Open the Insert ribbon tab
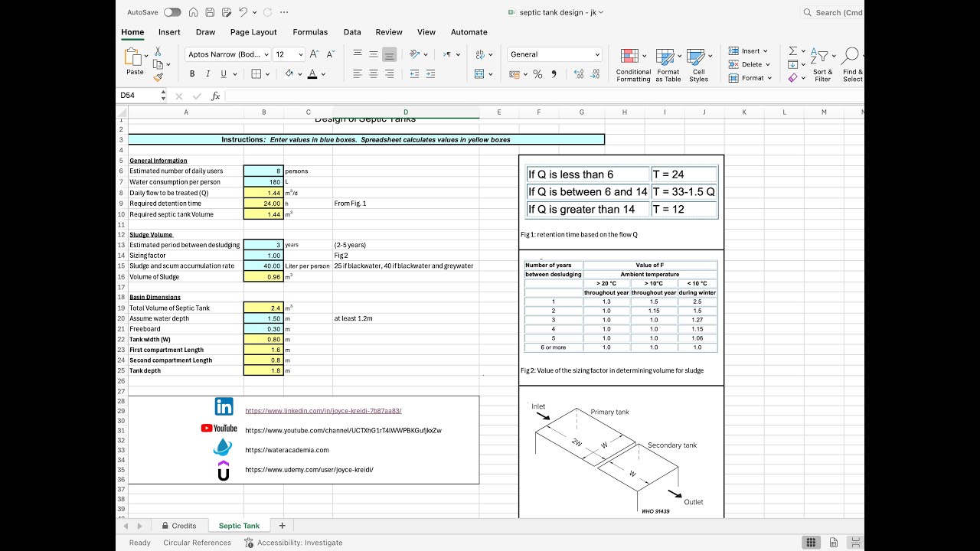Viewport: 980px width, 551px height. tap(169, 32)
